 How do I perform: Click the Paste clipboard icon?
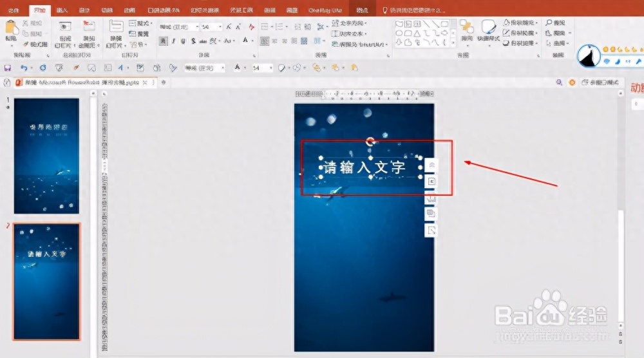click(x=12, y=28)
